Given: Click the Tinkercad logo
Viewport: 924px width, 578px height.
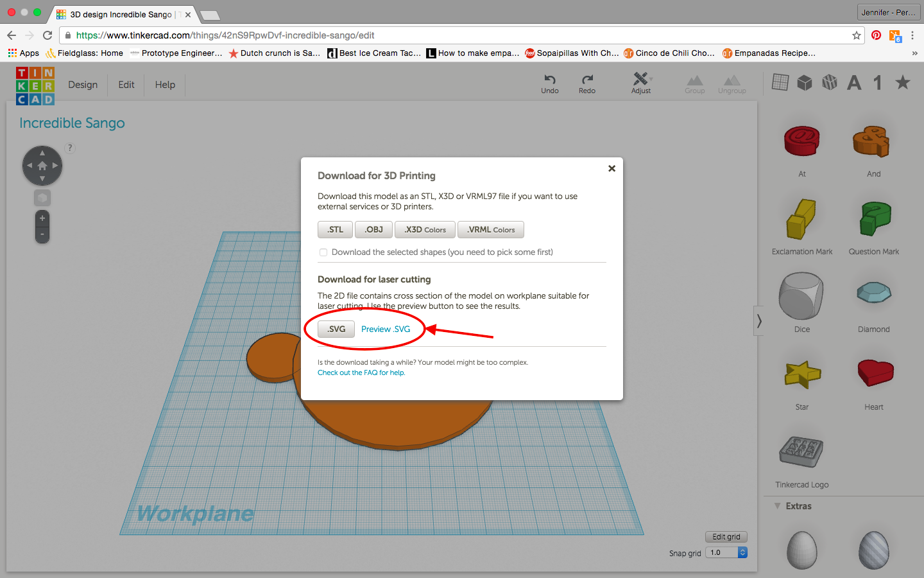Looking at the screenshot, I should 35,85.
